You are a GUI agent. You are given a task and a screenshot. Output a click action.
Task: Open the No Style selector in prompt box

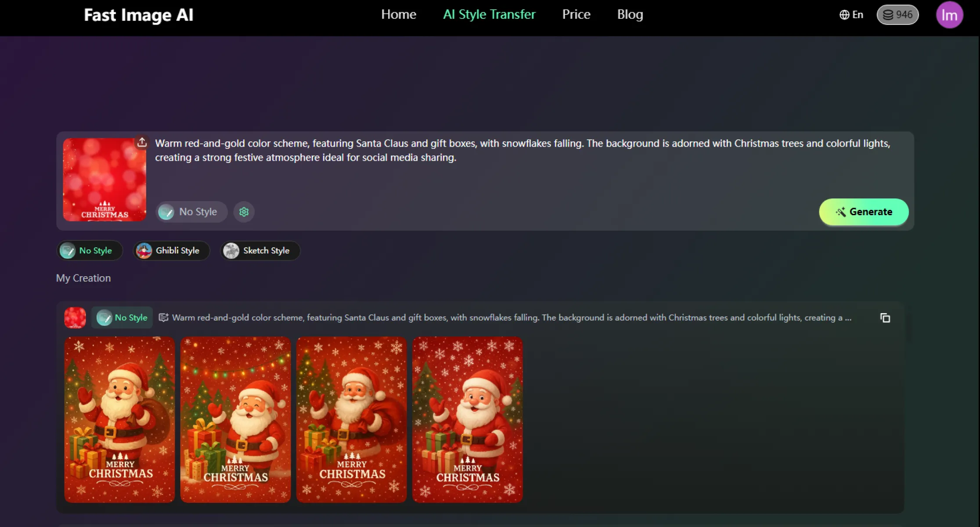(191, 212)
